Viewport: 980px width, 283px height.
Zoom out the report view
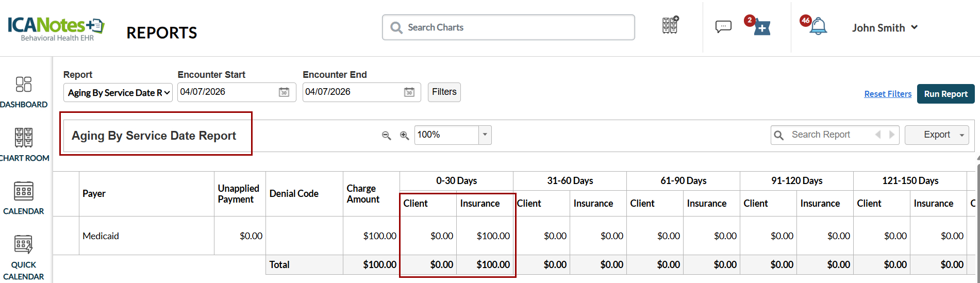pos(386,135)
